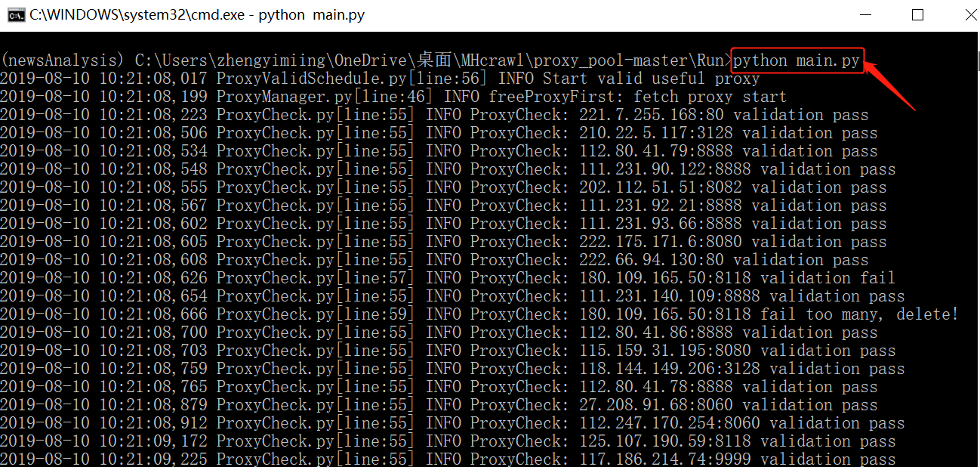Maximize the cmd.exe window
The height and width of the screenshot is (467, 980).
[x=918, y=15]
